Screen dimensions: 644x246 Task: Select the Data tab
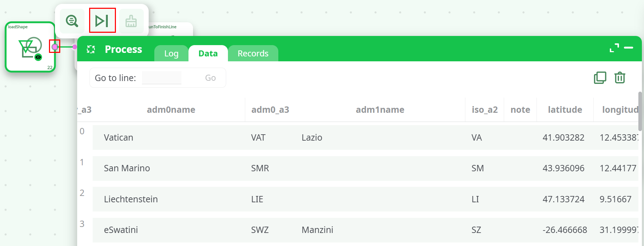tap(208, 54)
